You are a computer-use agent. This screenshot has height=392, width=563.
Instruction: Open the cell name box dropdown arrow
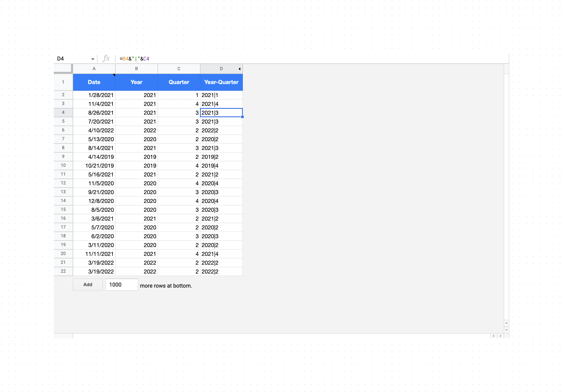tap(93, 59)
